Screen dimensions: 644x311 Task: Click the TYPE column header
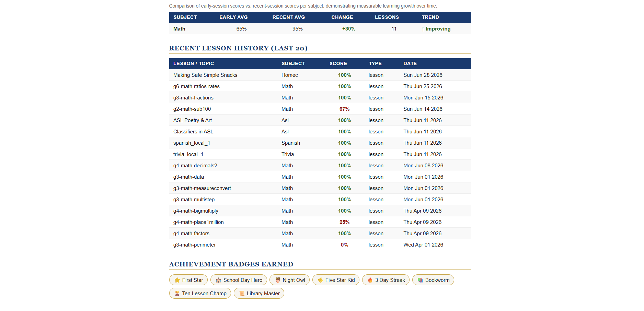pyautogui.click(x=375, y=63)
